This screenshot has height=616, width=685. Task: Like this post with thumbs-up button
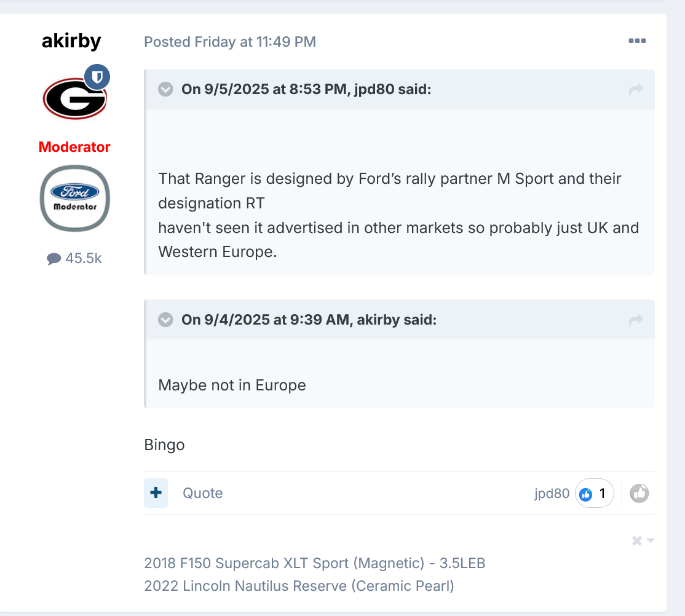click(x=639, y=493)
